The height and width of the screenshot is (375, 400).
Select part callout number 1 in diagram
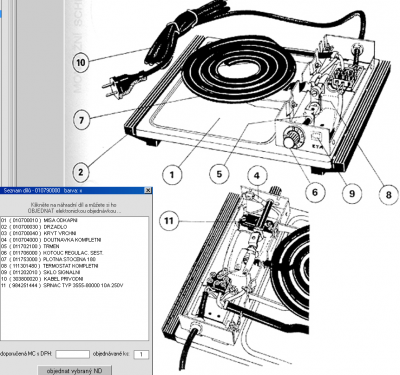point(172,174)
